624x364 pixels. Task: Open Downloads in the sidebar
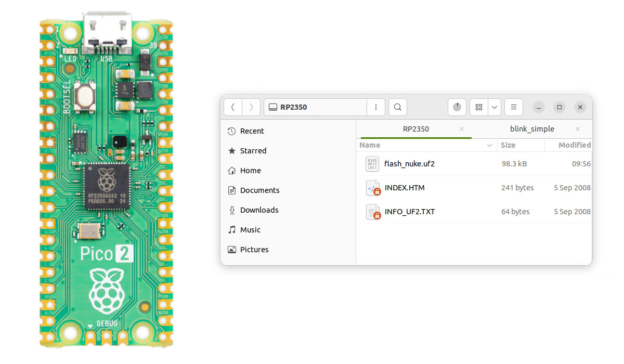click(x=289, y=210)
